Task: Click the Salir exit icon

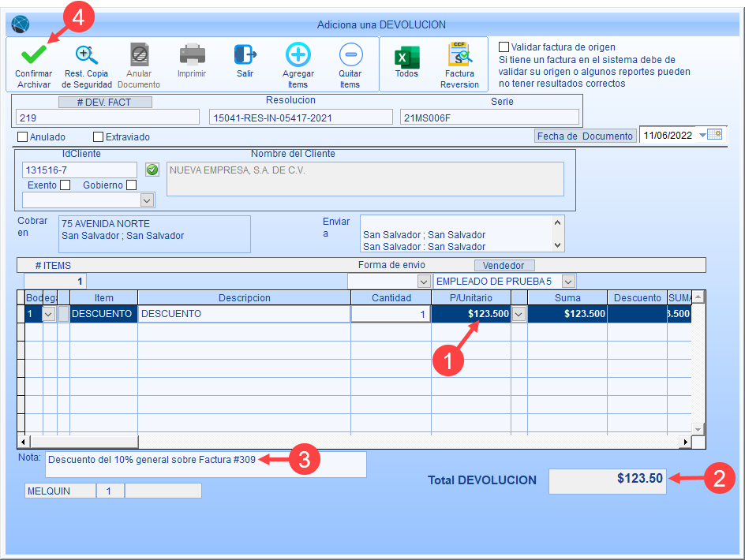Action: [245, 54]
